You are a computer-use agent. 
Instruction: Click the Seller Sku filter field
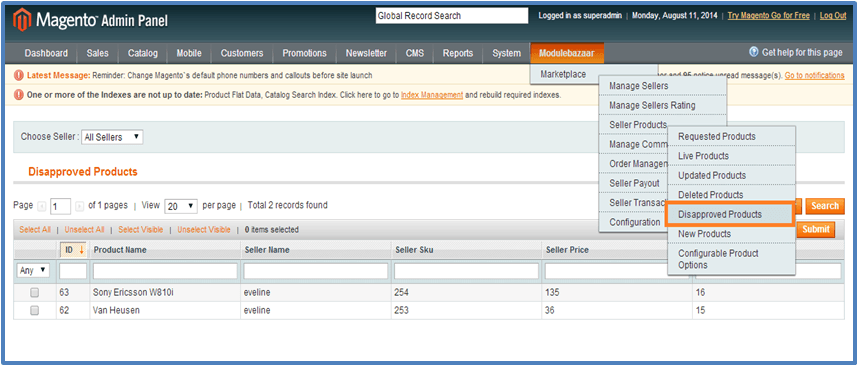pos(466,271)
